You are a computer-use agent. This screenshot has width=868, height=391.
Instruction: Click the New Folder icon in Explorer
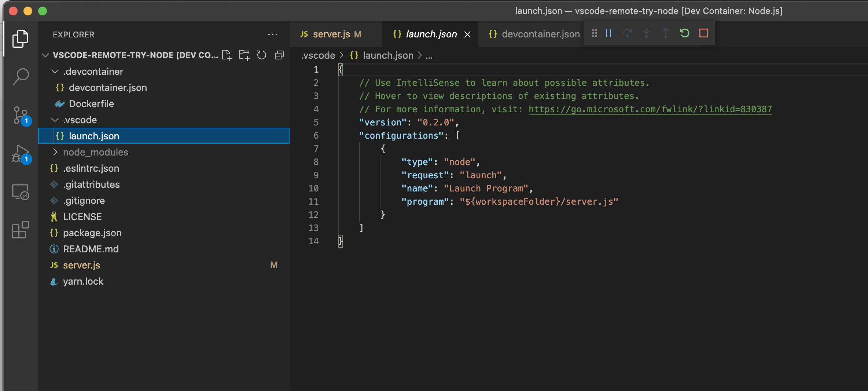point(244,55)
